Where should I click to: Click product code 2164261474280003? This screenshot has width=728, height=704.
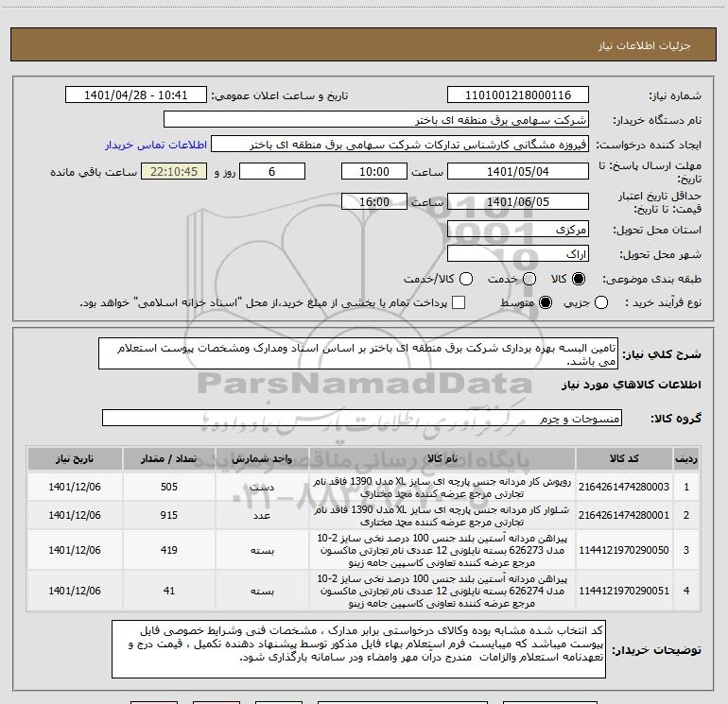click(624, 487)
